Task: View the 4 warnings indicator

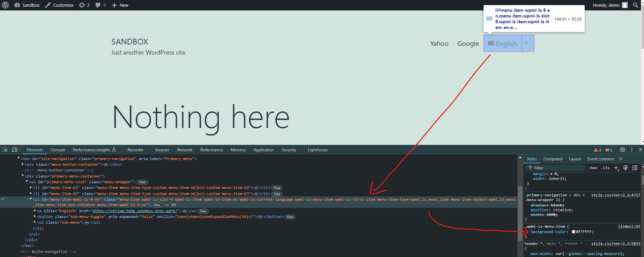Action: coord(597,150)
